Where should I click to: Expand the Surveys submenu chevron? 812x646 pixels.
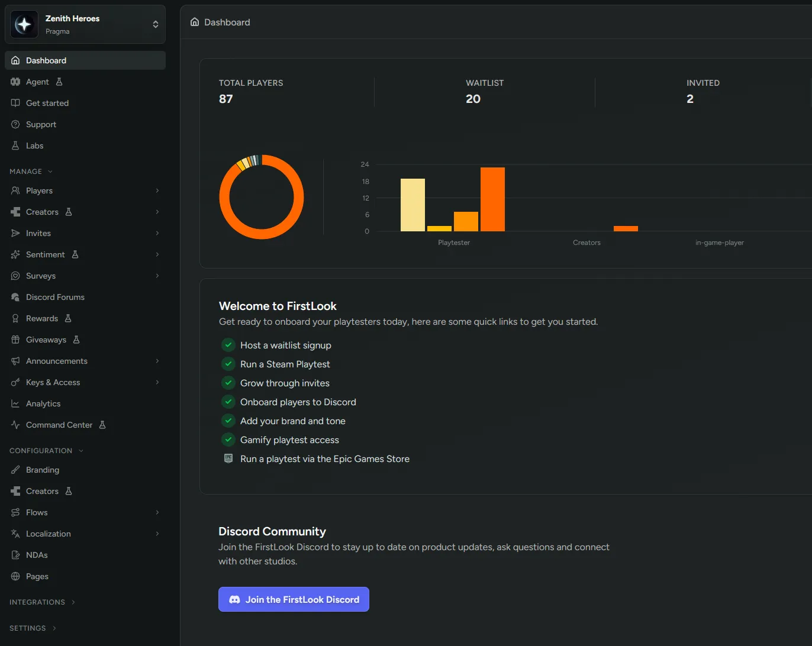tap(157, 276)
